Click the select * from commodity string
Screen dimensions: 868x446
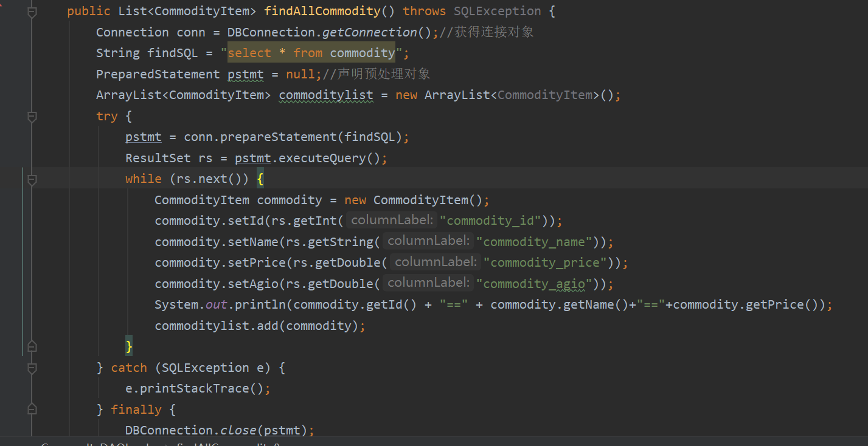click(311, 53)
